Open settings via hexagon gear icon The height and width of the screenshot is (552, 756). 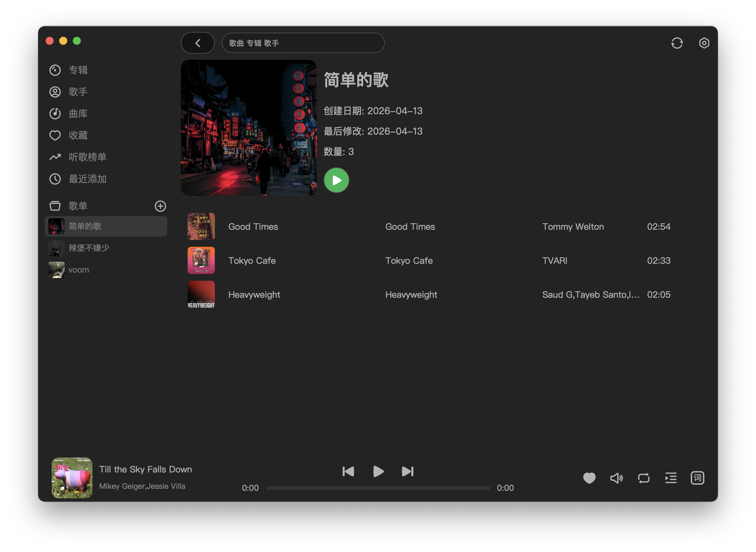tap(704, 43)
